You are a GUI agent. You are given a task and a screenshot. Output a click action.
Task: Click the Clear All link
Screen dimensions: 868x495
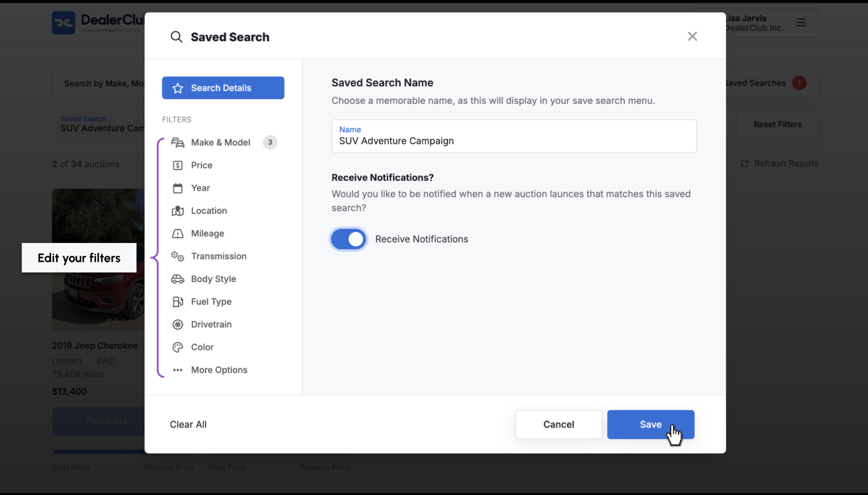188,424
